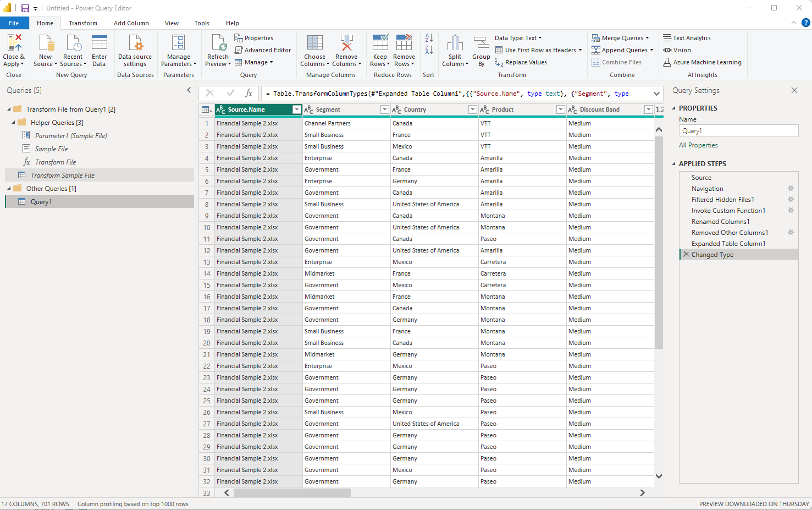Image resolution: width=812 pixels, height=510 pixels.
Task: Open the Merge Queries dropdown
Action: tap(620, 38)
